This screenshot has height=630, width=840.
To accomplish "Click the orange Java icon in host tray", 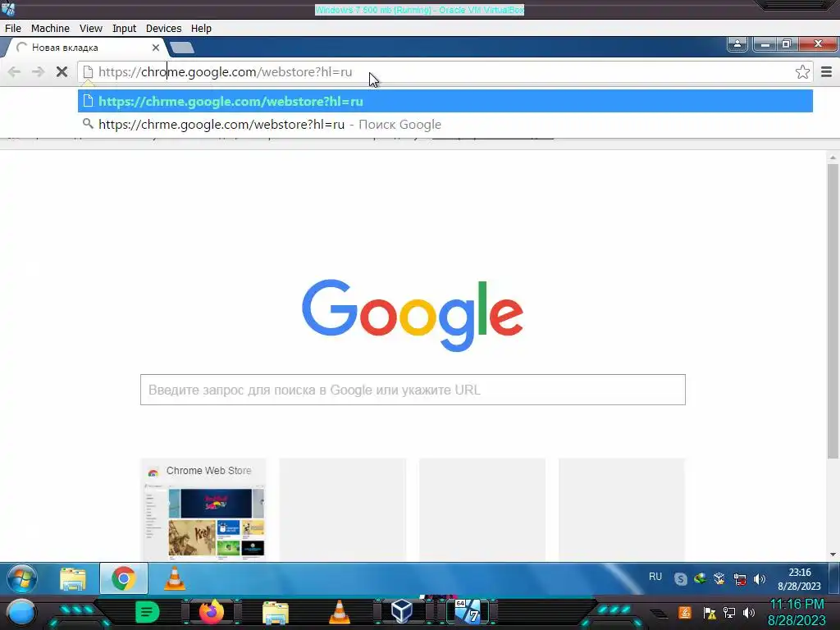I will coord(685,612).
